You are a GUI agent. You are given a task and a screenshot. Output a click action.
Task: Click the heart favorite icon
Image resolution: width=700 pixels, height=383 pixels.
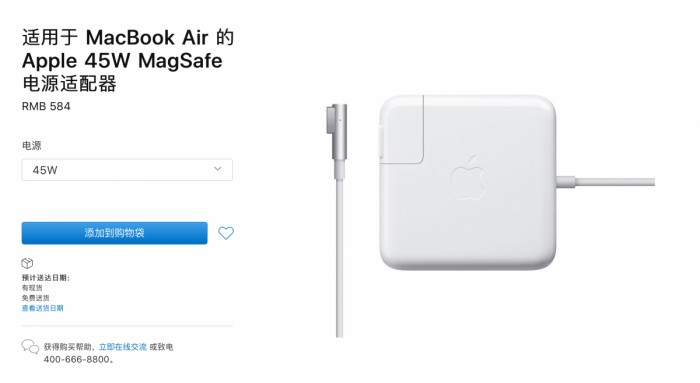[226, 233]
